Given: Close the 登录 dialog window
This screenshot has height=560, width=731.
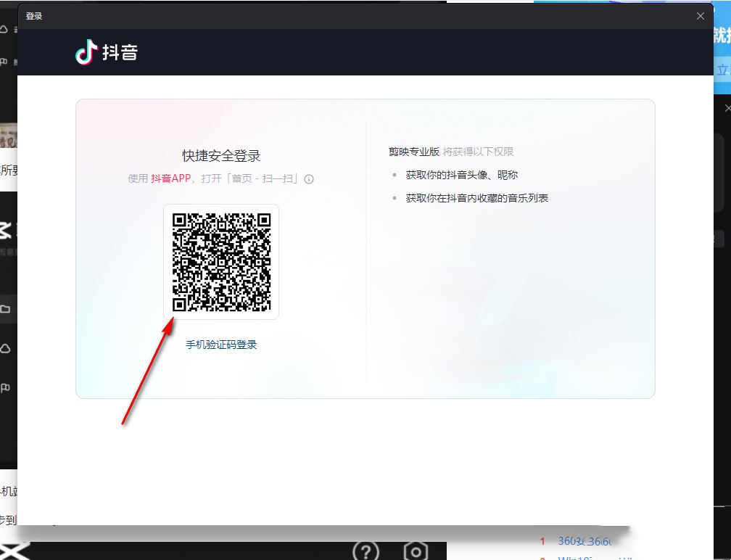Looking at the screenshot, I should (x=701, y=16).
